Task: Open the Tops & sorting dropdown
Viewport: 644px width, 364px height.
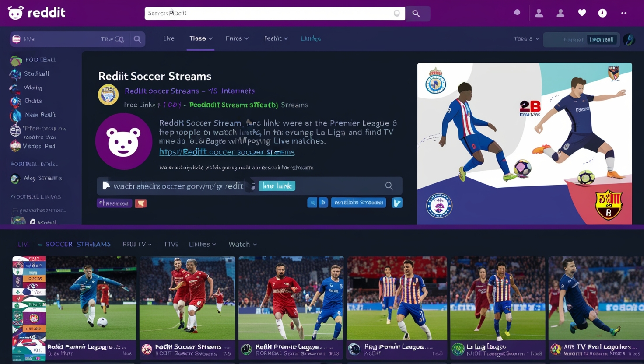Action: 526,39
